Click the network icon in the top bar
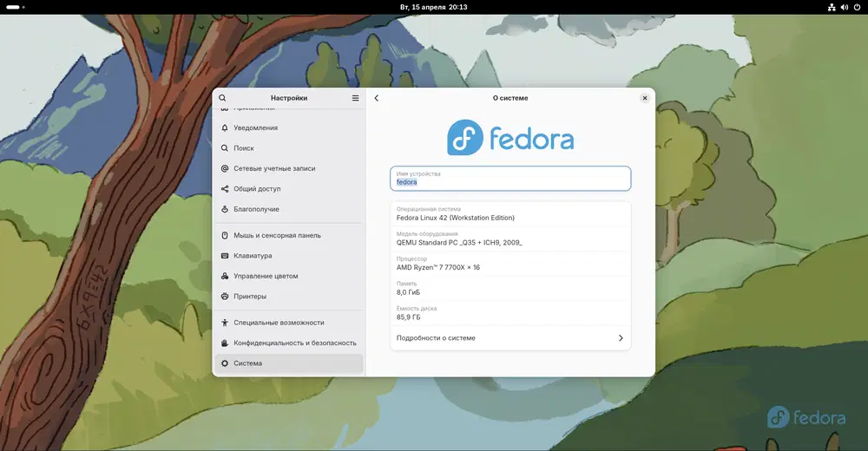Screen dimensions: 868x451 832,7
